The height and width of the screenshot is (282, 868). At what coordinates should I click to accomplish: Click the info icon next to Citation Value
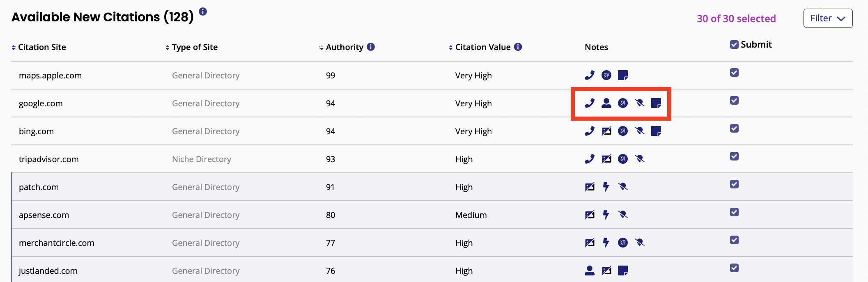(518, 47)
